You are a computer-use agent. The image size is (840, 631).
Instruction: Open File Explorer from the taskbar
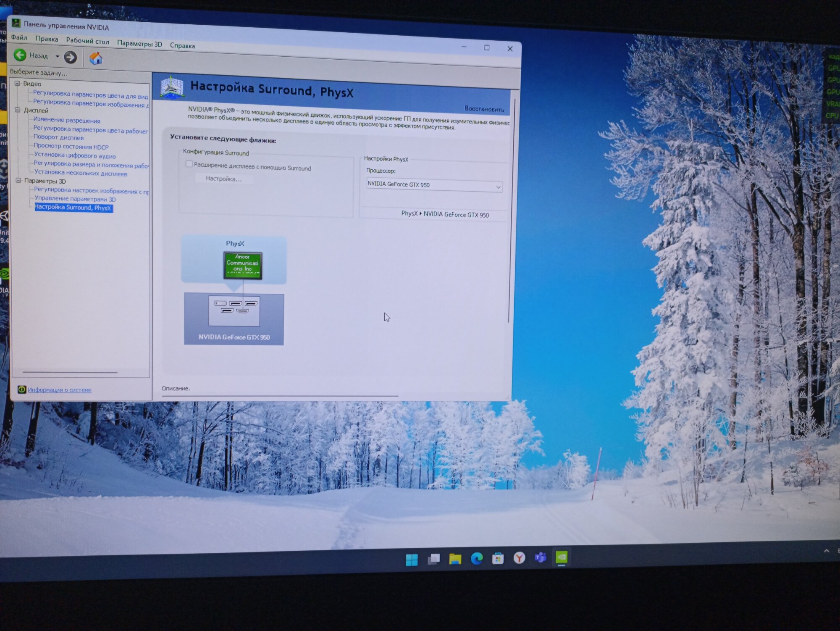(x=455, y=558)
